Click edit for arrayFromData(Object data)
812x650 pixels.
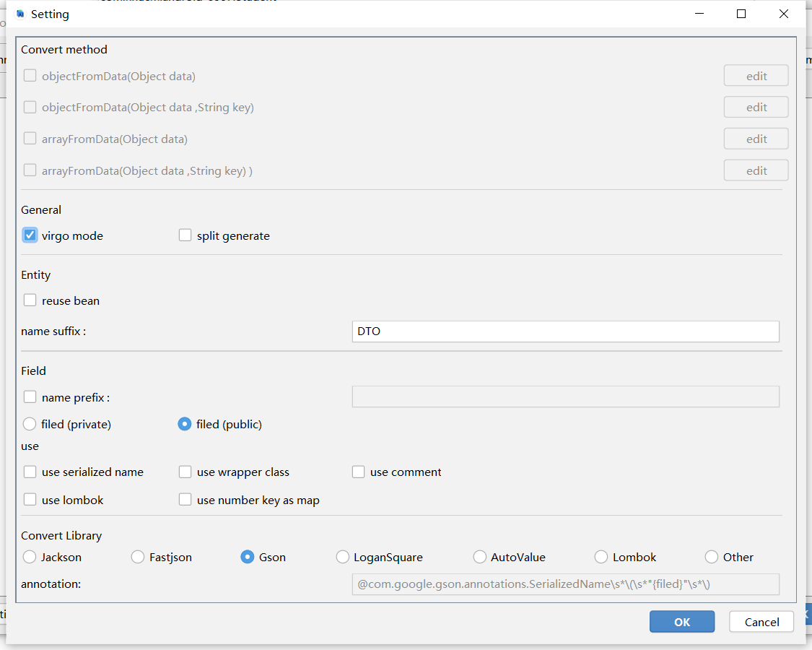point(756,139)
